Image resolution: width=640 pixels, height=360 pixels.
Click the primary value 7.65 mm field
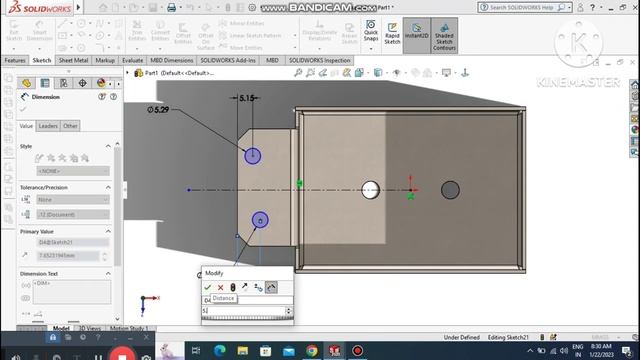(x=68, y=256)
